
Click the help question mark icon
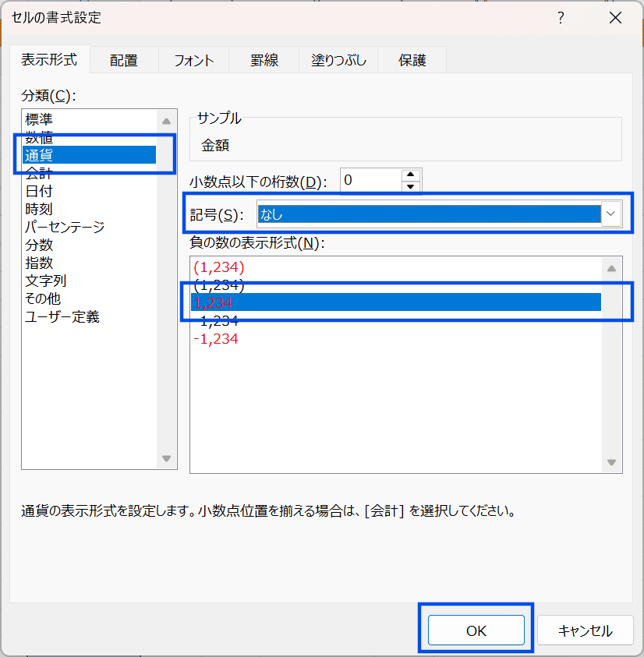click(561, 18)
